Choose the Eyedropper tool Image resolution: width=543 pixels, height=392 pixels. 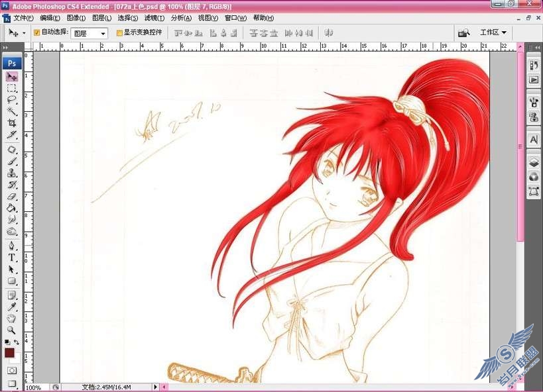point(12,307)
